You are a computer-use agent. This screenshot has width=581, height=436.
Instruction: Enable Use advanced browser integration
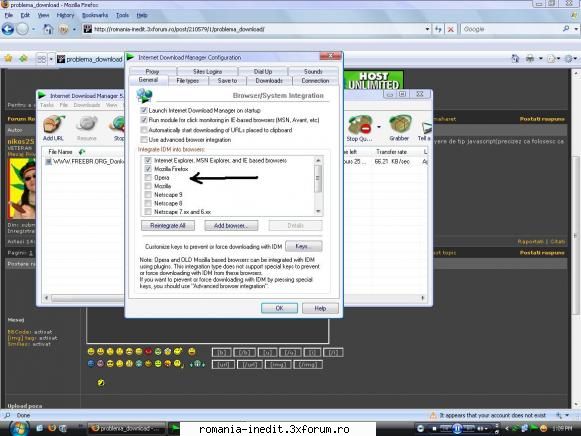pos(144,140)
